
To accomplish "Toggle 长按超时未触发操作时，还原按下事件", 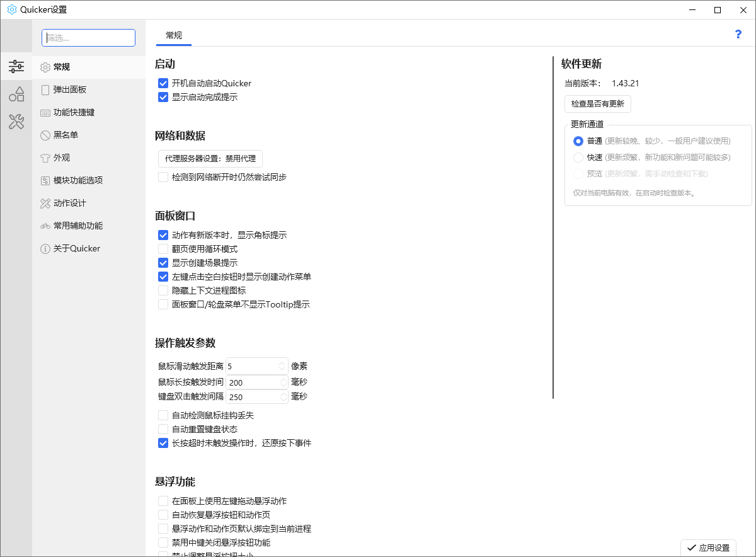I will click(x=163, y=443).
